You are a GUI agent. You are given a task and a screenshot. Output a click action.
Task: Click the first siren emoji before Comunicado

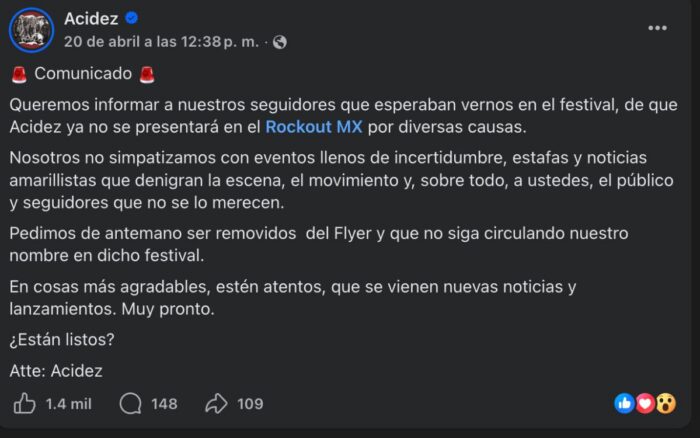tap(19, 74)
